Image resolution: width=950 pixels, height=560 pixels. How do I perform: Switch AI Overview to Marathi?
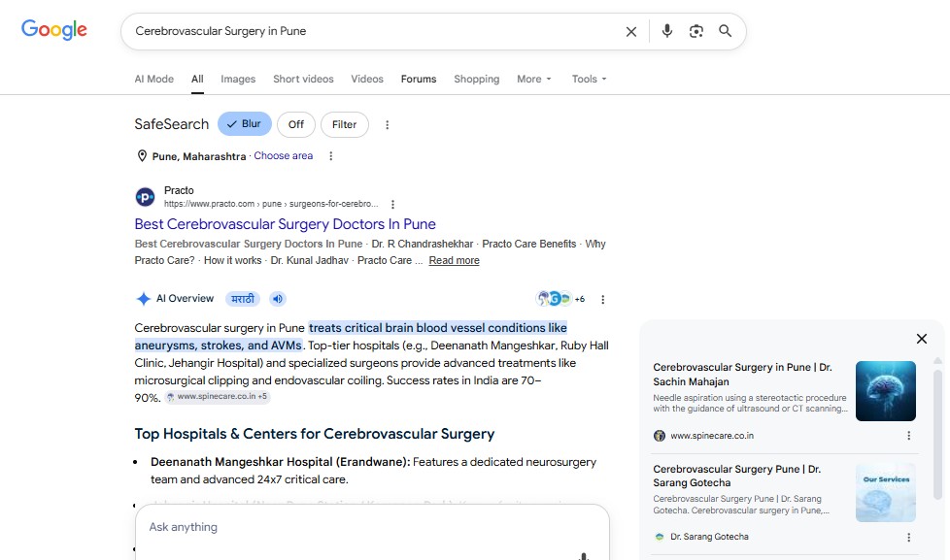coord(242,299)
